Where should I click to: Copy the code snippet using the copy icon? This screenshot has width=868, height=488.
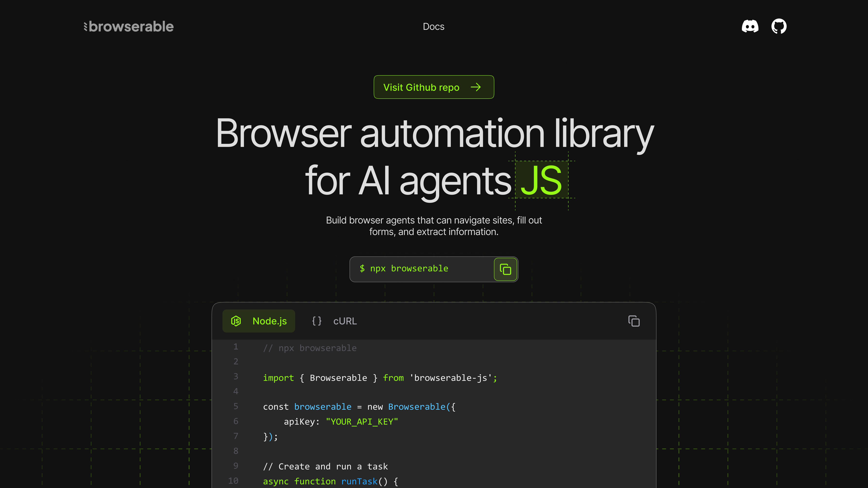coord(634,321)
